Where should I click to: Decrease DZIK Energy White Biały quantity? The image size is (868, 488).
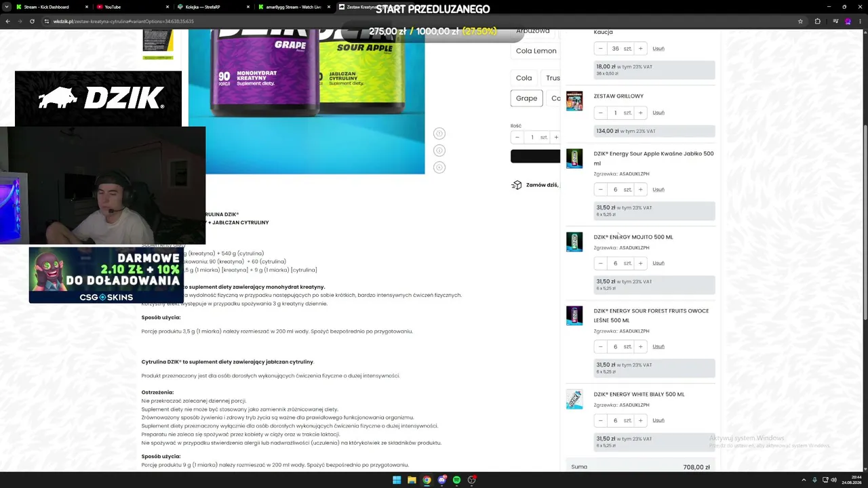(600, 420)
